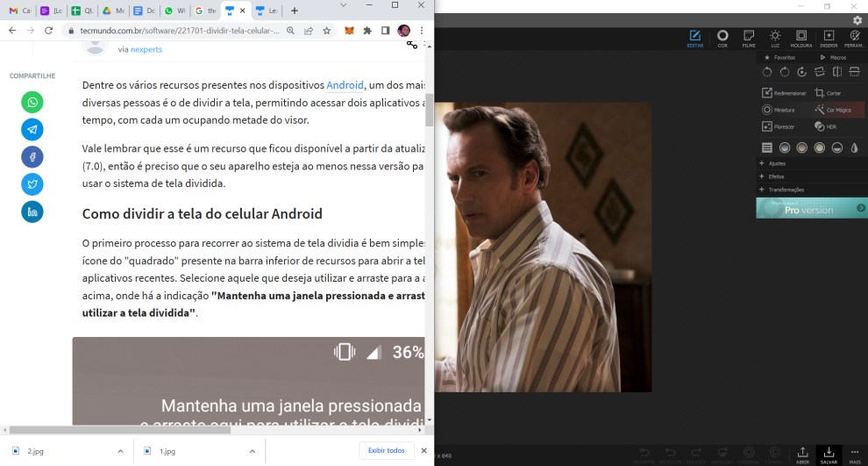Image resolution: width=868 pixels, height=466 pixels.
Task: Click the Reverter button in bottom bar
Action: point(644,455)
